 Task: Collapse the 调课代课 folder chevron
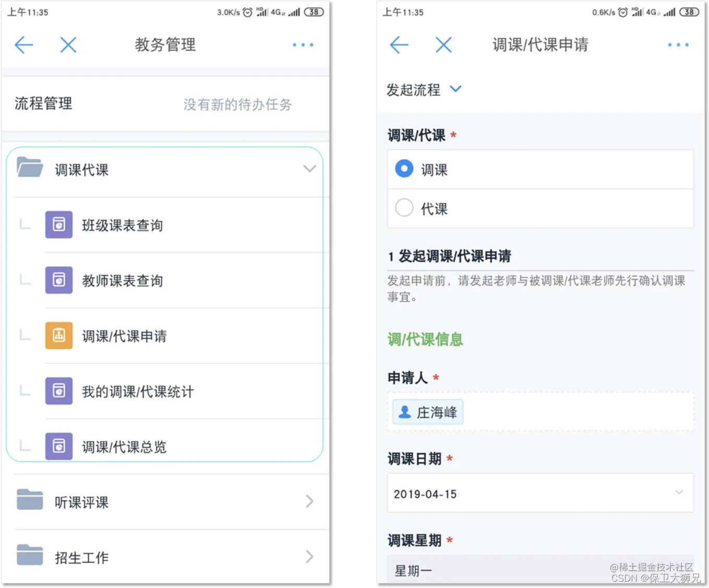tap(310, 168)
